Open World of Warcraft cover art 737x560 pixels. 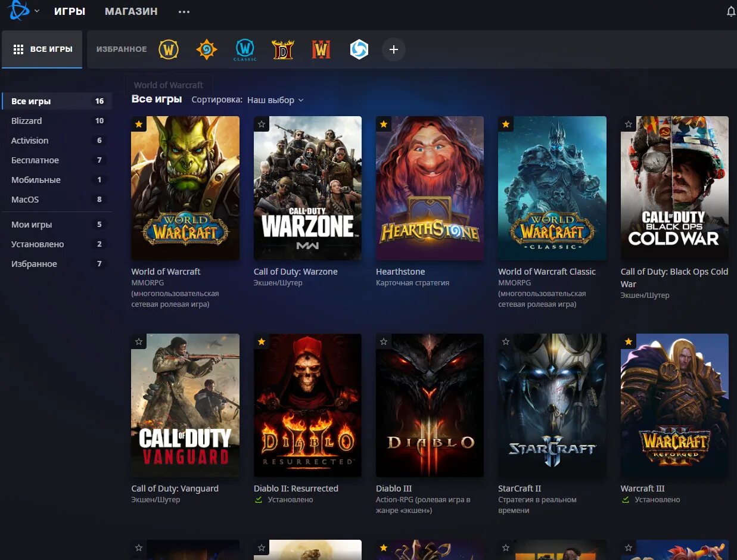185,188
